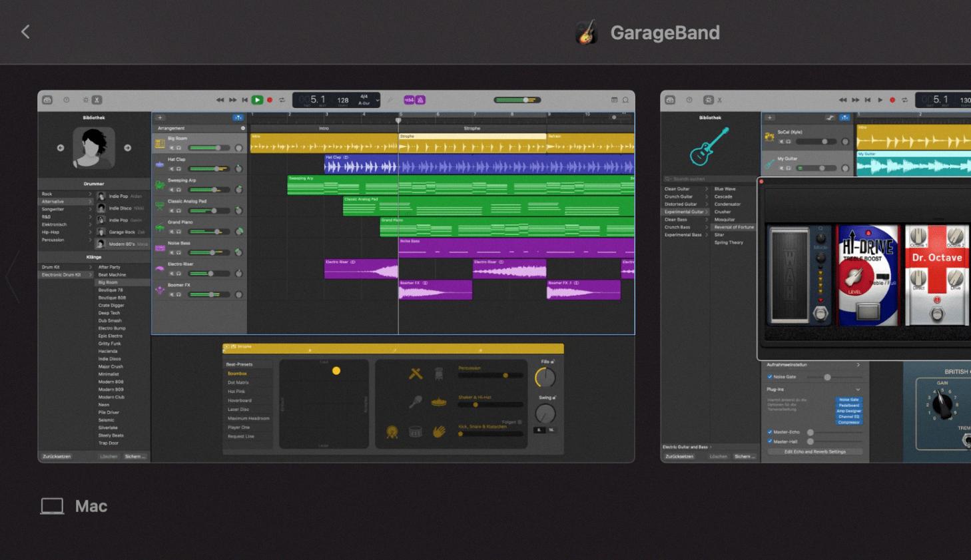Click Edit Echo and Reverb Settings button
Image resolution: width=971 pixels, height=560 pixels.
tap(815, 451)
